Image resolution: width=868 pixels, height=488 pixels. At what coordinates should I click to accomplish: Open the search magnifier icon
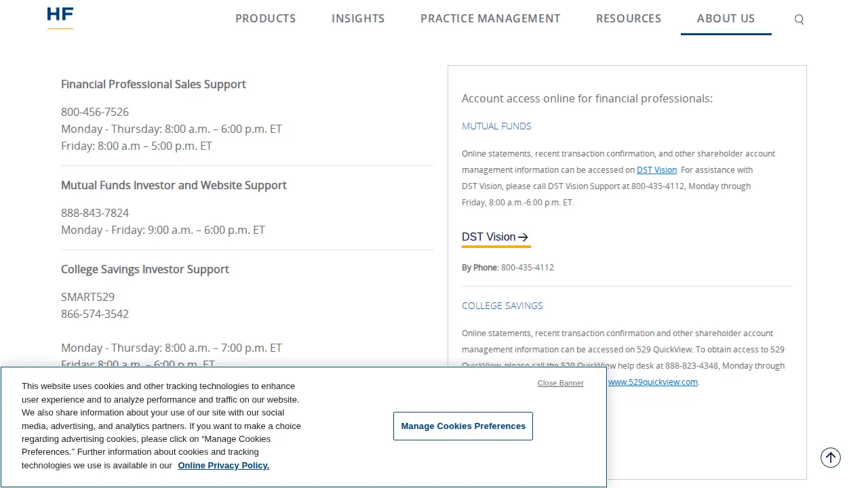[799, 20]
